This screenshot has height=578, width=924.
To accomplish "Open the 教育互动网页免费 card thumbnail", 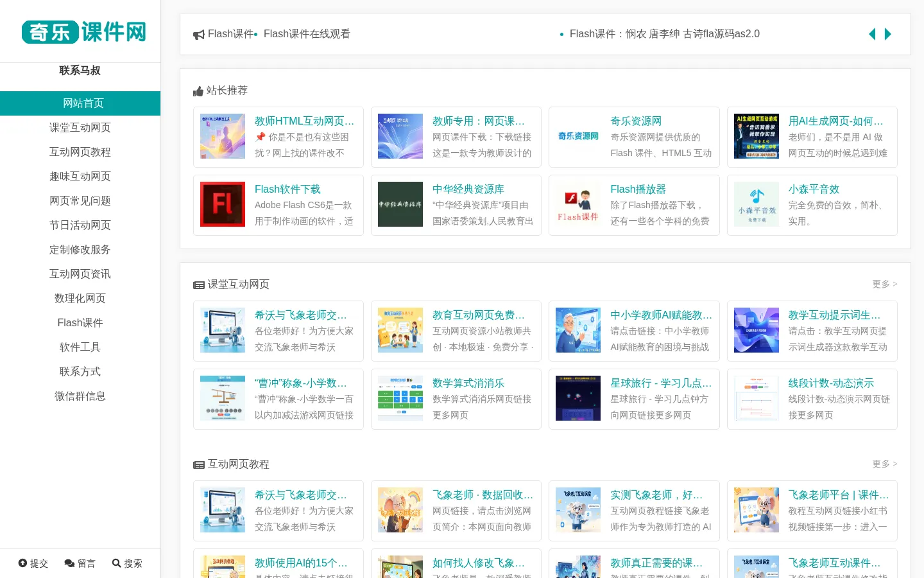I will point(400,330).
